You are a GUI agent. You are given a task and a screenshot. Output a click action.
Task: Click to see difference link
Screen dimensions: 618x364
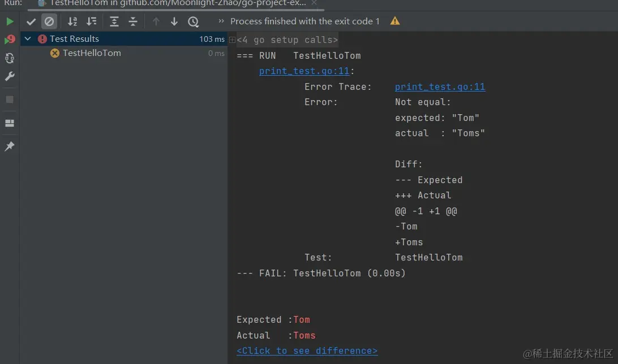coord(307,350)
